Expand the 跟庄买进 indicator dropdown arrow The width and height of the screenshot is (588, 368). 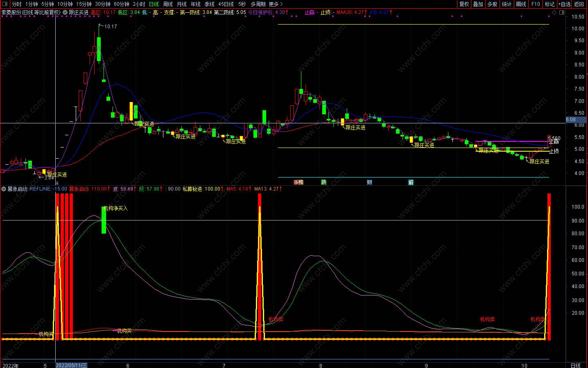pyautogui.click(x=66, y=12)
